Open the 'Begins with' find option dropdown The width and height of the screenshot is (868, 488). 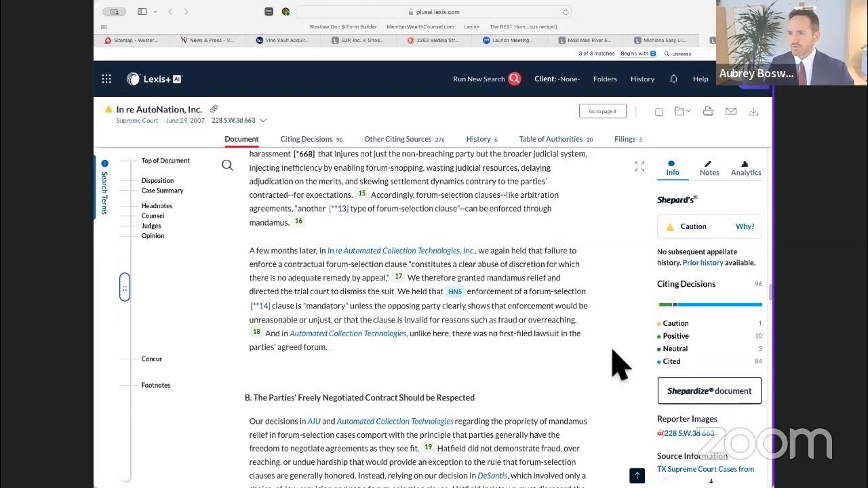pyautogui.click(x=638, y=54)
